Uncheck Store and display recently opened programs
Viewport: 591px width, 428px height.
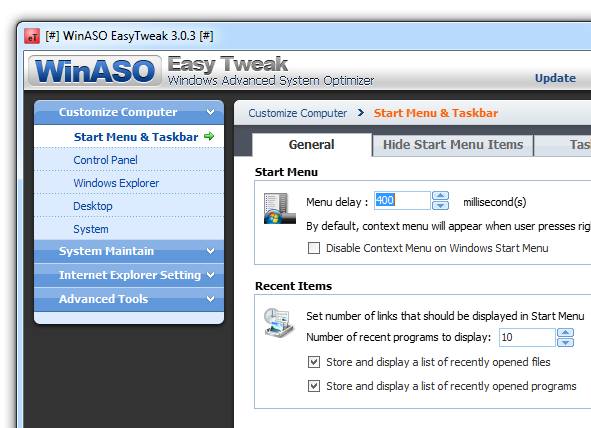(x=314, y=386)
